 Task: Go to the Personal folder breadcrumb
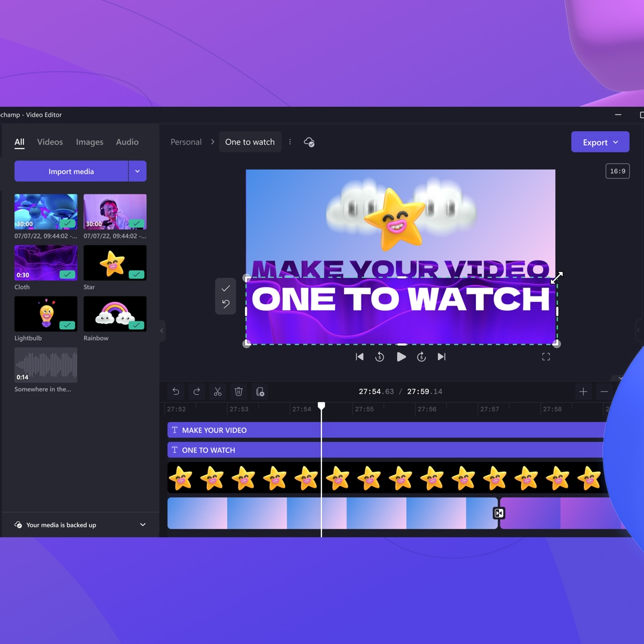tap(186, 142)
